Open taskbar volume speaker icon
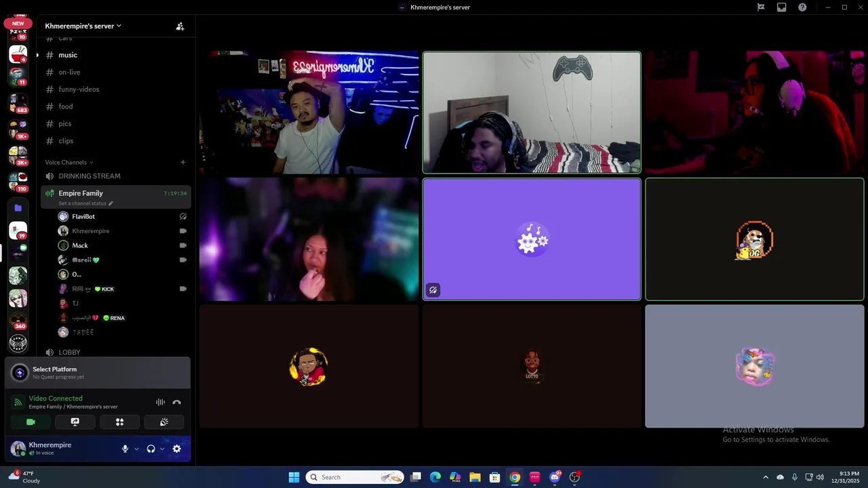868x488 pixels. coord(820,477)
